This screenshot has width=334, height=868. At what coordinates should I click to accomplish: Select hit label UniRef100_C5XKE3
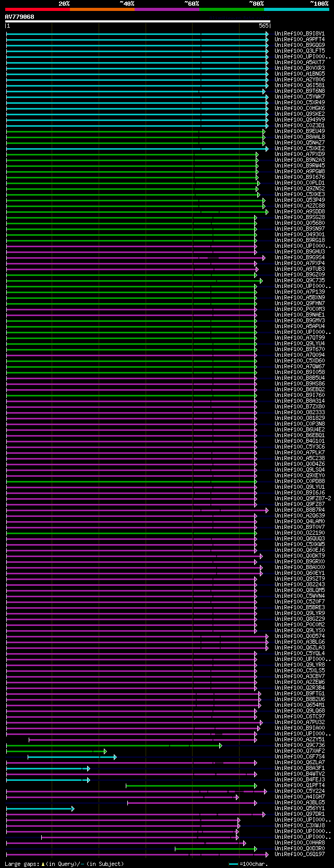click(300, 195)
